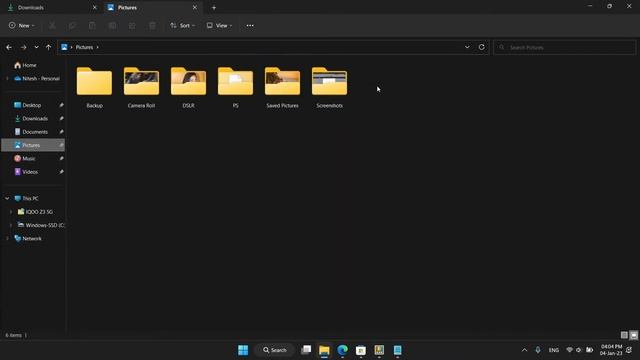Select the Backup folder
Screen dimensions: 640x360
94,87
